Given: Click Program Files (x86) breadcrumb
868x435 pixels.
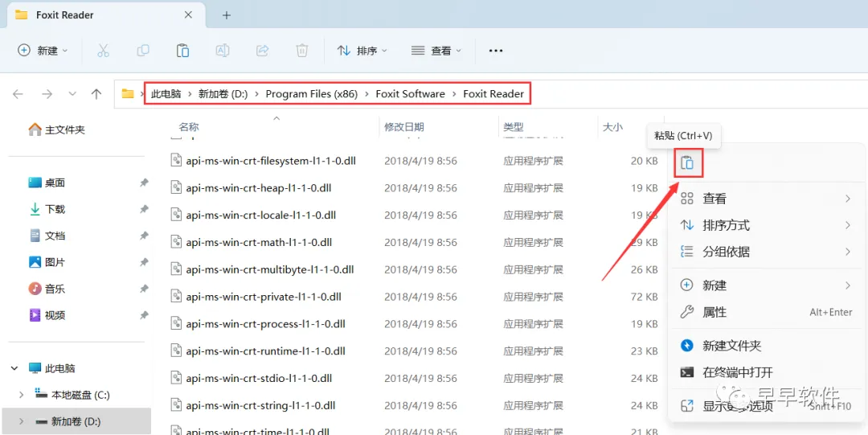Looking at the screenshot, I should point(312,94).
